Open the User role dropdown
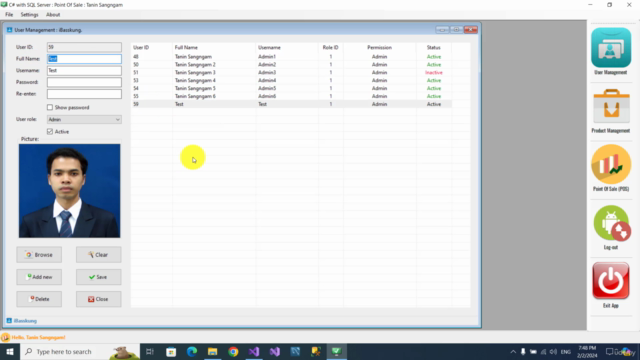 click(84, 120)
